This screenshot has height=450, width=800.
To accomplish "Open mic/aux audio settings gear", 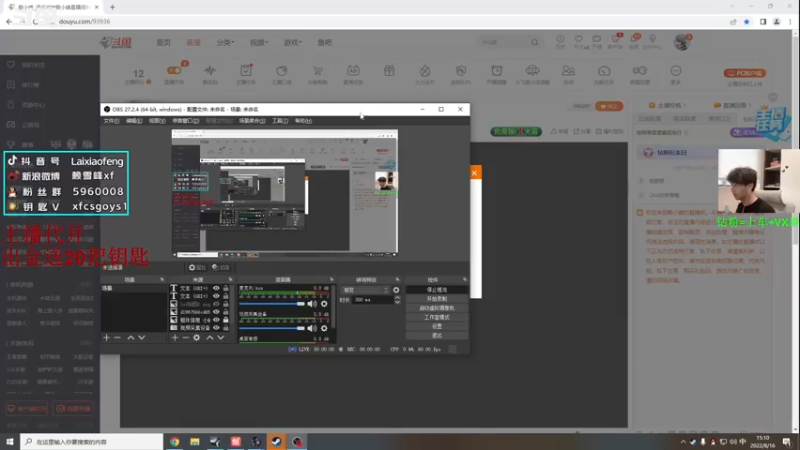I will [x=324, y=304].
